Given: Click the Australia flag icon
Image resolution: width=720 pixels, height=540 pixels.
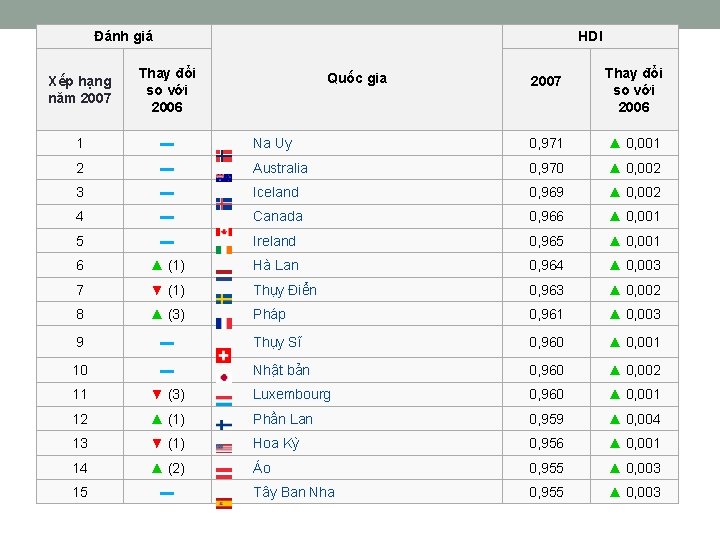Looking at the screenshot, I should 224,178.
